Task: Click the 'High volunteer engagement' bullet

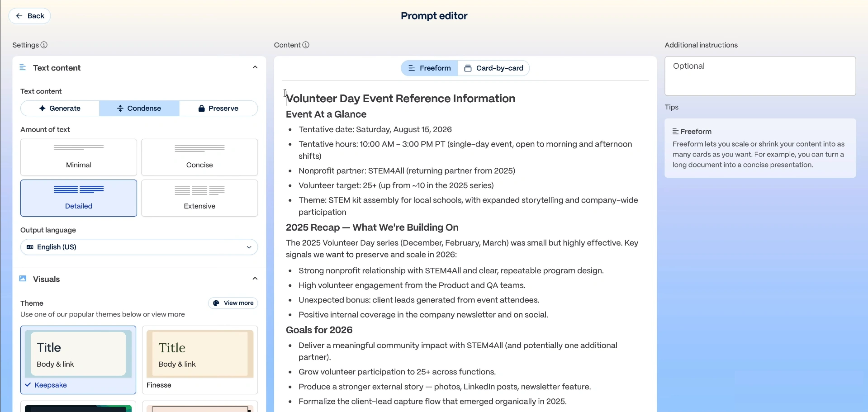Action: (412, 285)
